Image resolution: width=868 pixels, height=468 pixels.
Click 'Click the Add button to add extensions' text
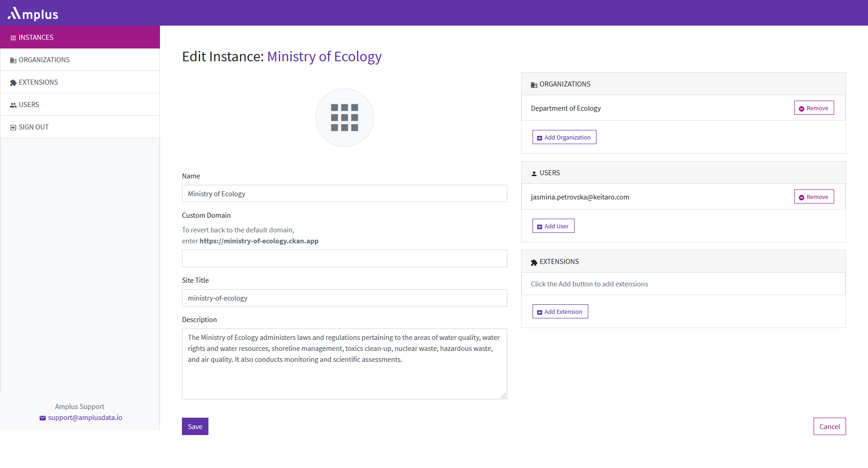click(x=589, y=284)
